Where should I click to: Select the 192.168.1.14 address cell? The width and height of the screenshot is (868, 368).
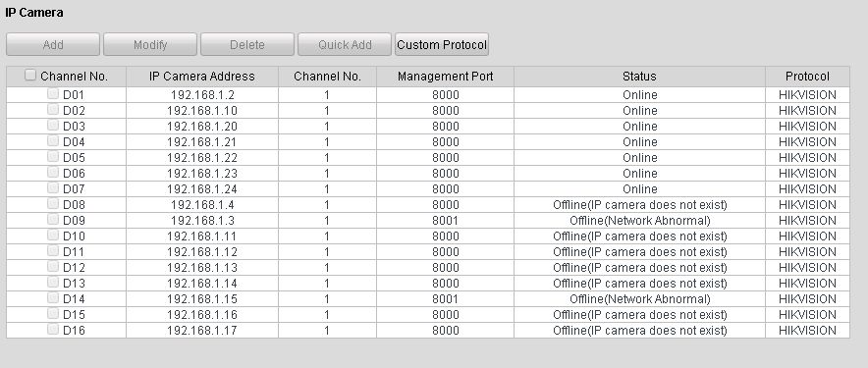(202, 284)
